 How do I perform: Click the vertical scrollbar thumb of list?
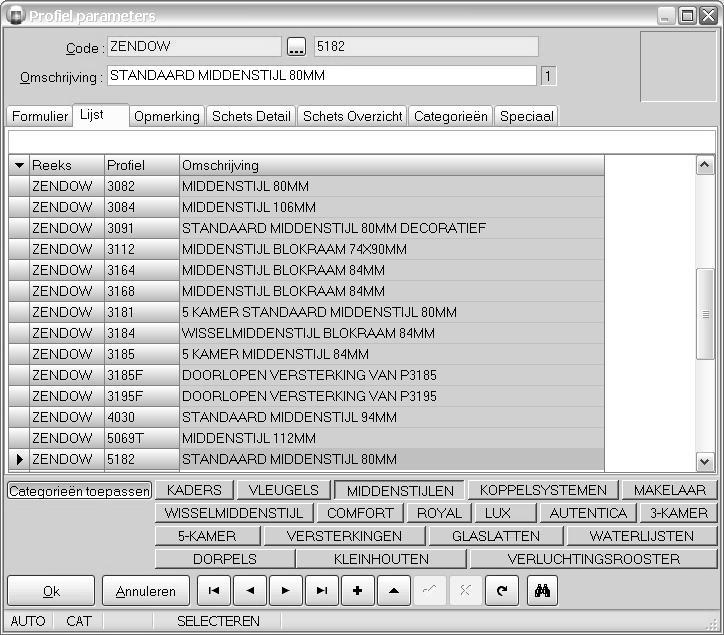tap(705, 314)
